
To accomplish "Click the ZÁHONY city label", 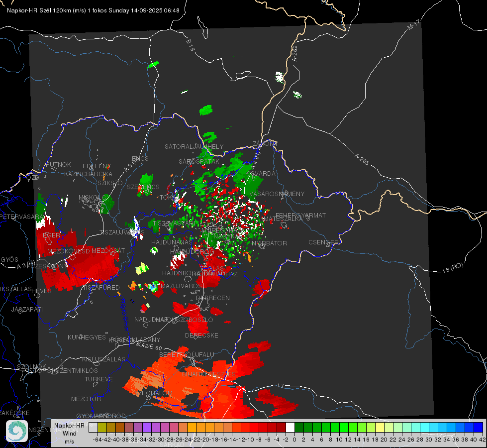I will pos(265,144).
